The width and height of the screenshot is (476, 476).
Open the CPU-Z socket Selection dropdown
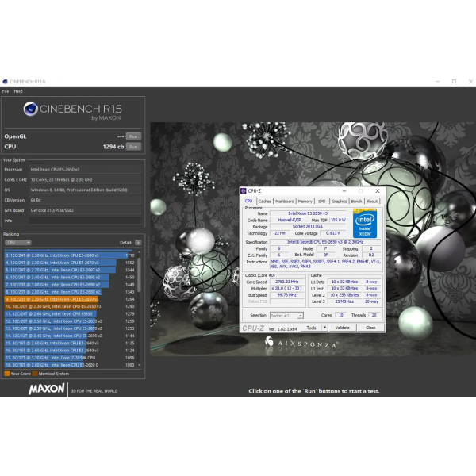click(286, 316)
